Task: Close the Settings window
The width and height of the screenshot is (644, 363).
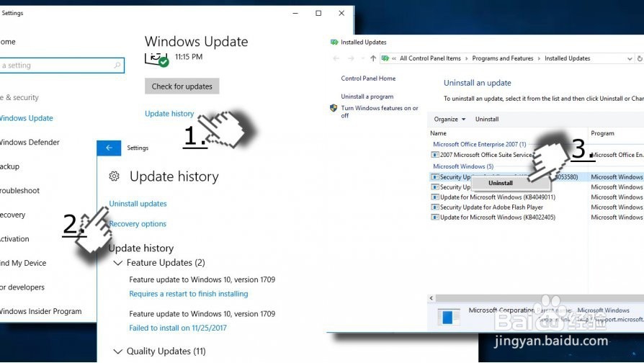Action: pyautogui.click(x=341, y=13)
